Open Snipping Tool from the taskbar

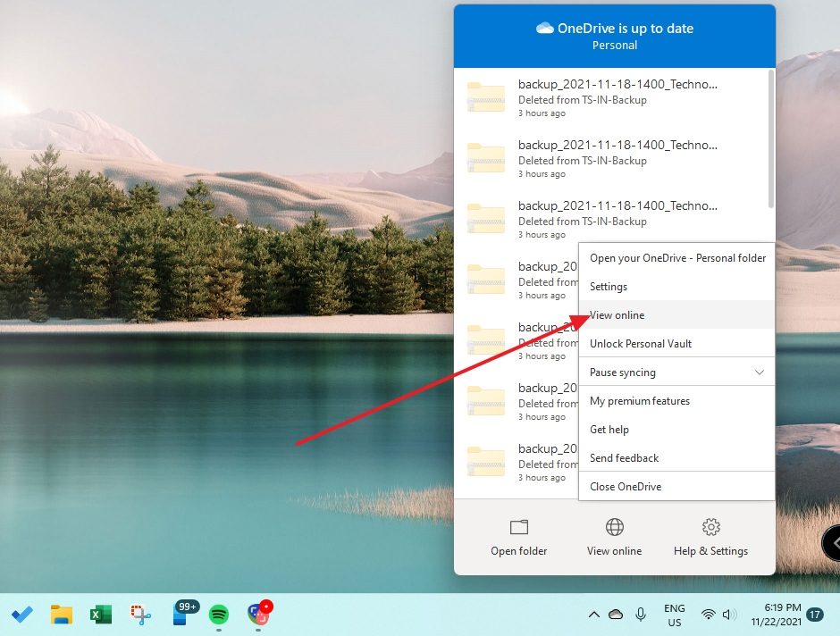[140, 615]
